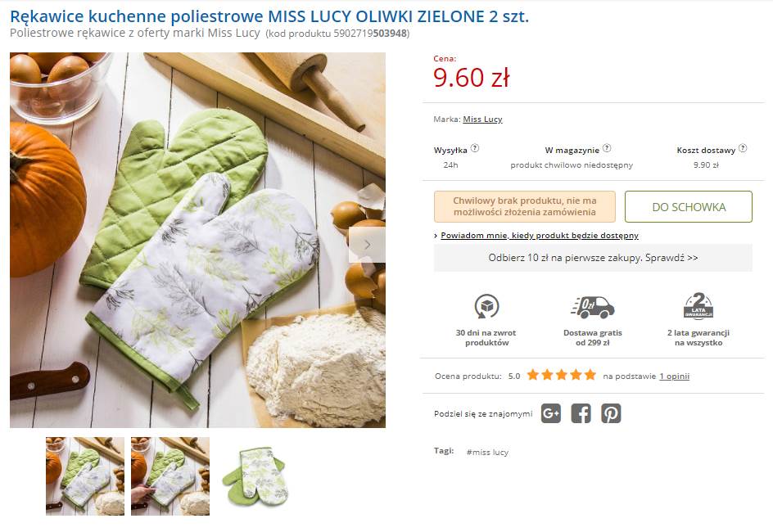The image size is (773, 532).
Task: Open the '1 opinii' reviews link
Action: [674, 376]
